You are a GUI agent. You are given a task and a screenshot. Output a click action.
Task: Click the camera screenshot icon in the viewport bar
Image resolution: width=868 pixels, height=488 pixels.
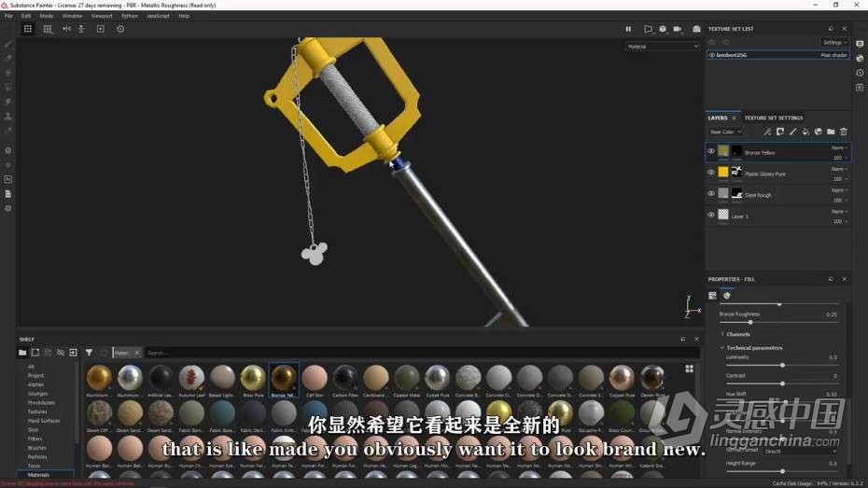696,29
